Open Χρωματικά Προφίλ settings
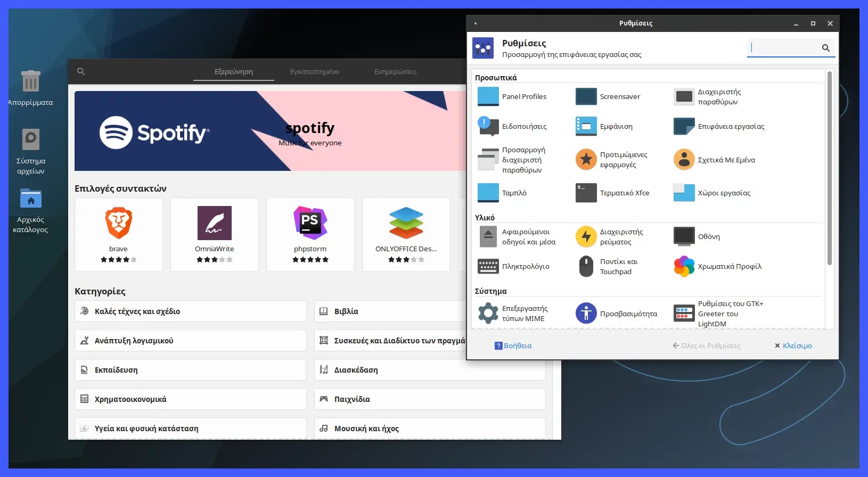This screenshot has width=868, height=477. pos(717,266)
